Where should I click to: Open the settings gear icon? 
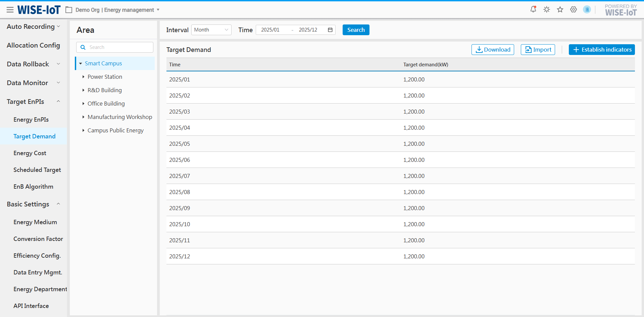click(574, 9)
